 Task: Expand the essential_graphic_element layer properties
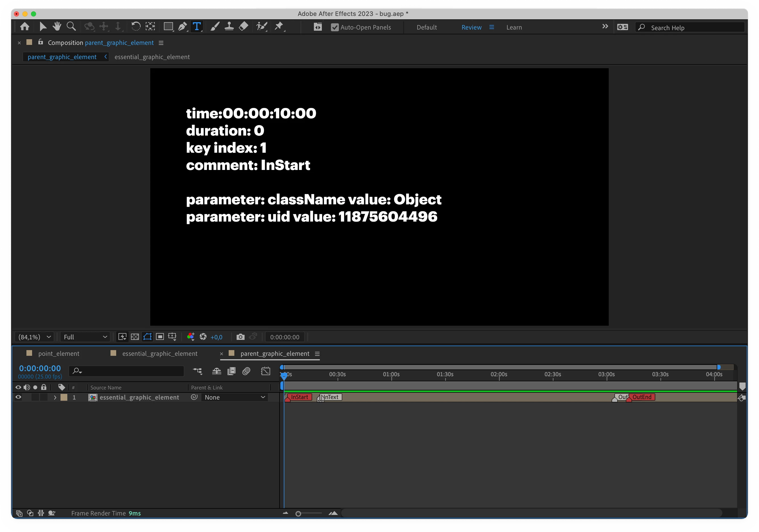55,397
